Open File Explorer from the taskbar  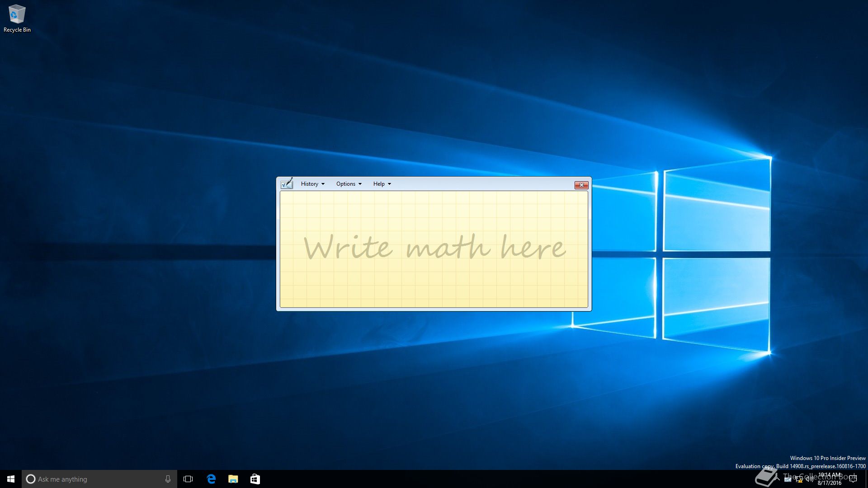[233, 479]
